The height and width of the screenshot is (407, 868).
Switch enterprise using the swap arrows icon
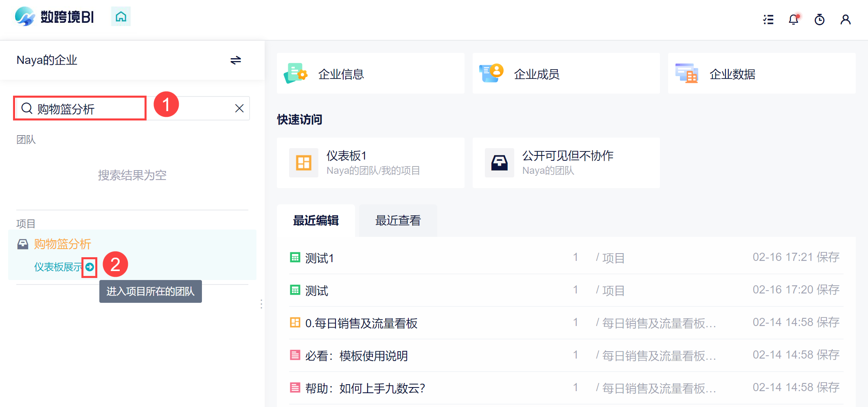coord(236,60)
